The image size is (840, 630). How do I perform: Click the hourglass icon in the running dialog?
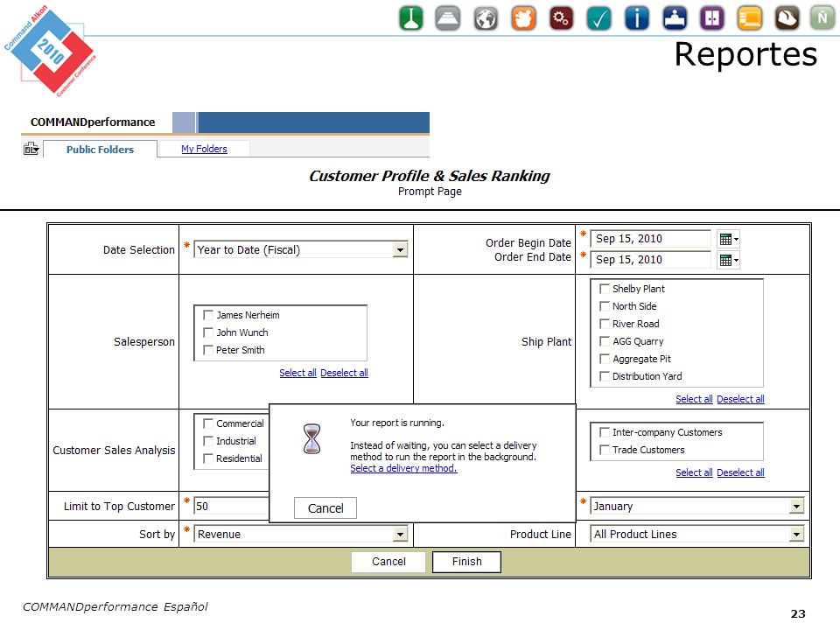click(x=311, y=438)
